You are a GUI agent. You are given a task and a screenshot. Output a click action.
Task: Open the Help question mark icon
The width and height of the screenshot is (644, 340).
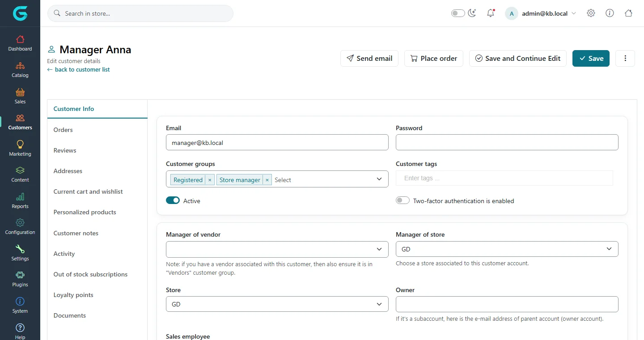(x=20, y=328)
